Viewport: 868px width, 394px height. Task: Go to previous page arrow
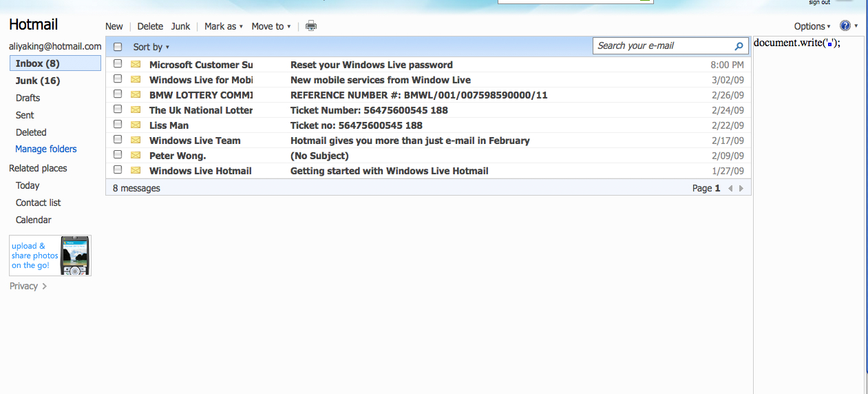coord(730,188)
